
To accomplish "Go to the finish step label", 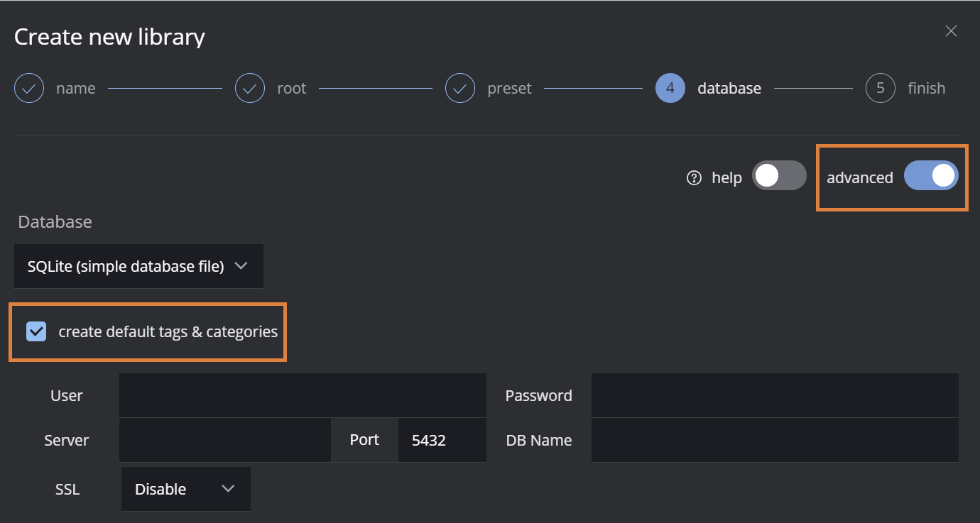I will coord(926,89).
